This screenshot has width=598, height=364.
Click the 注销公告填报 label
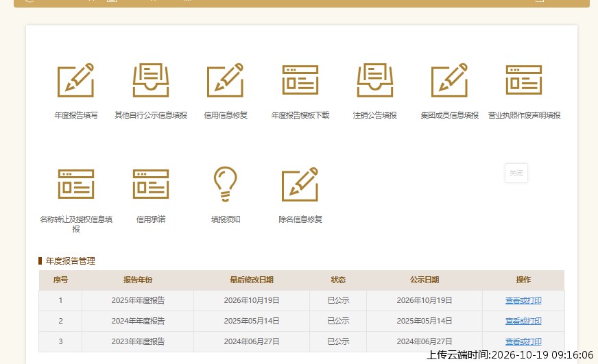[375, 115]
